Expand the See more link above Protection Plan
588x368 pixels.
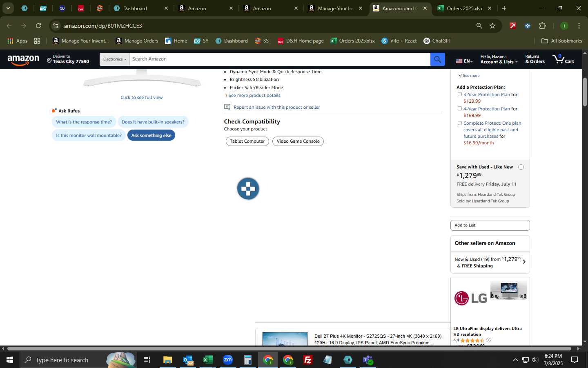[x=469, y=76]
